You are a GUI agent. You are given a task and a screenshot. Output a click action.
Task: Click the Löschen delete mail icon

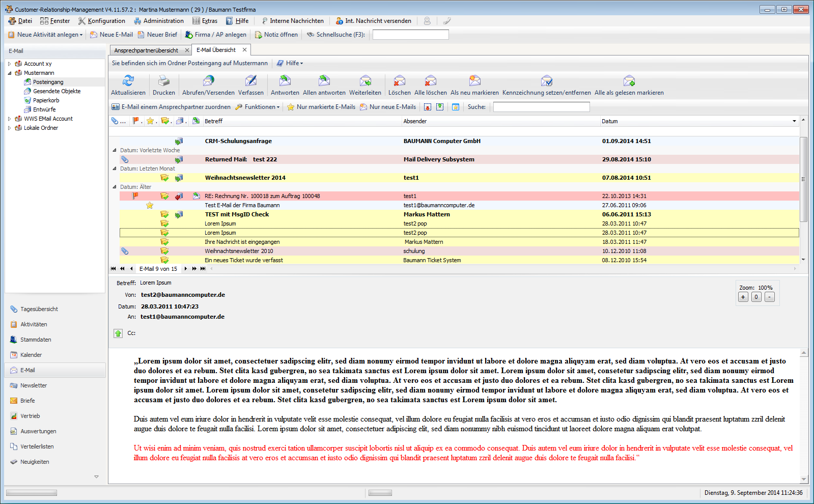click(399, 81)
